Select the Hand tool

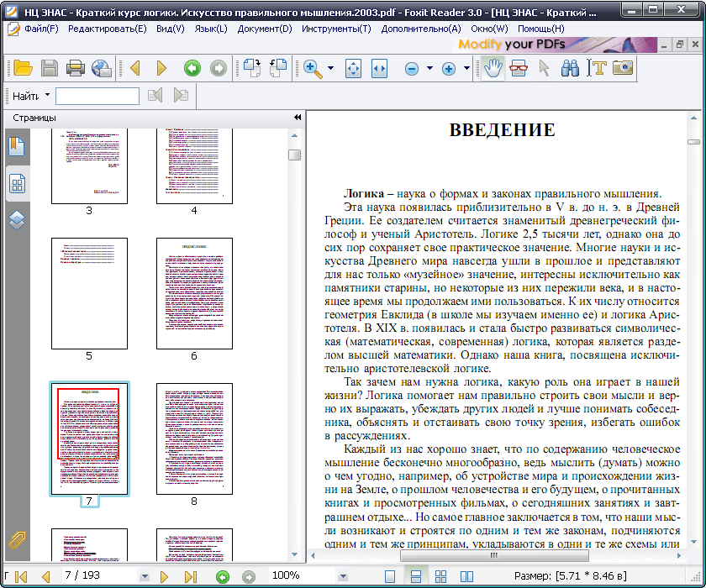coord(493,69)
